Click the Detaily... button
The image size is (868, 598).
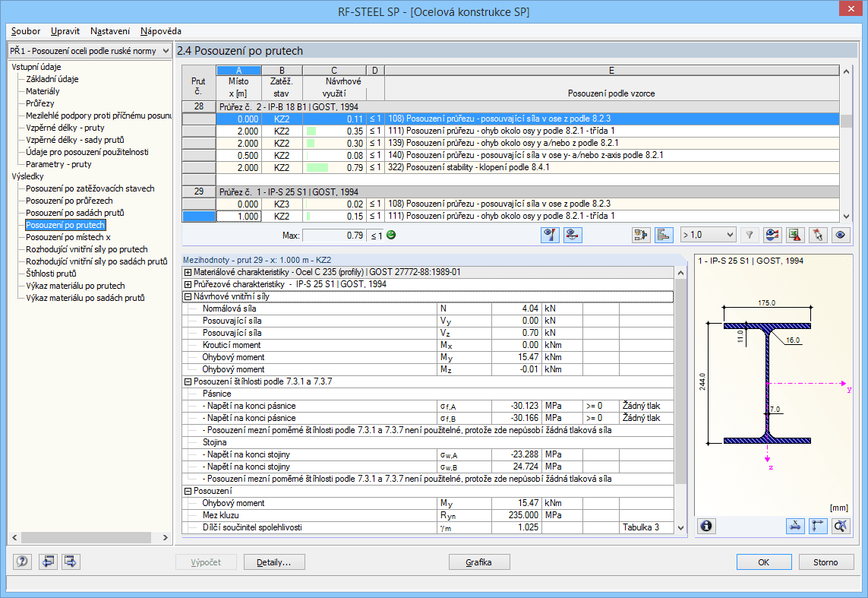coord(274,562)
